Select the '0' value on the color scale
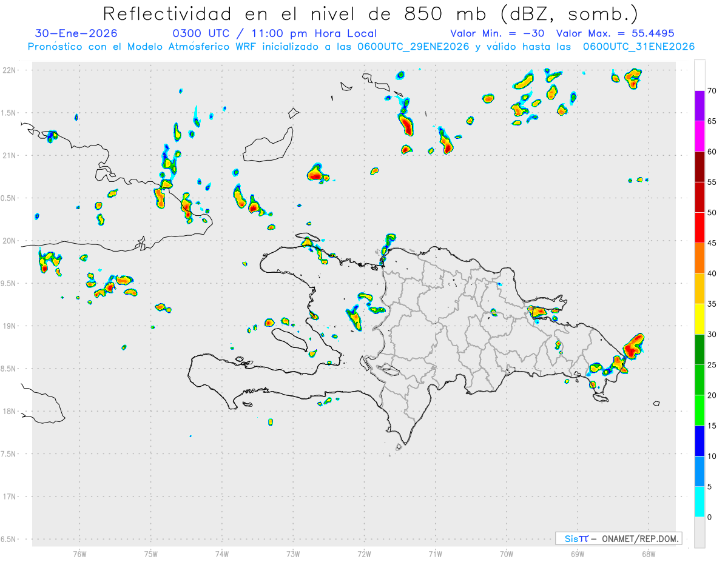The image size is (728, 562). [x=710, y=517]
